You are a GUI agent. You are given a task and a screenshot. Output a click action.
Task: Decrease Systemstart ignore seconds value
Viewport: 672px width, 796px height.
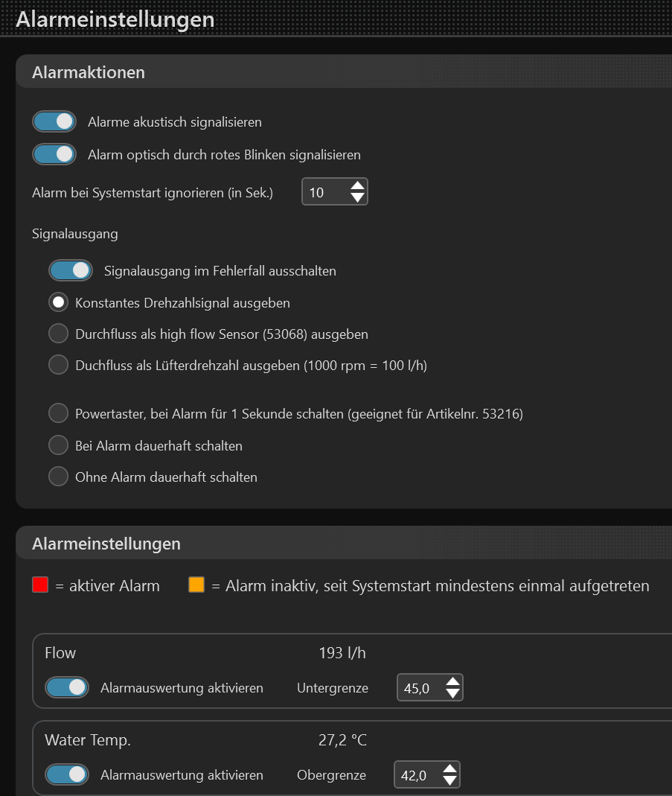(358, 198)
